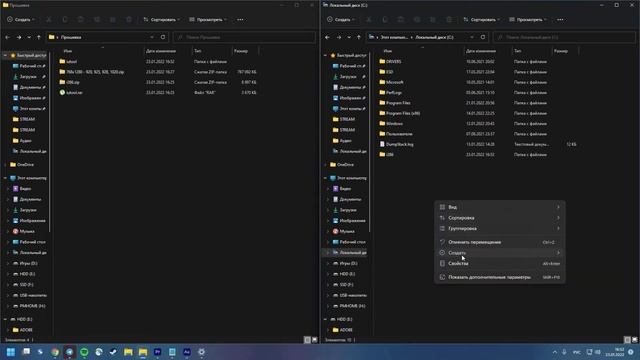
Task: Select Отменить перемещение in the context menu
Action: pyautogui.click(x=500, y=242)
